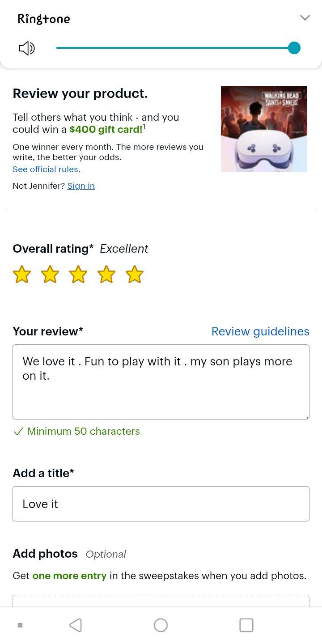Tap the product image thumbnail
Viewport: 322px width, 644px height.
click(x=264, y=129)
